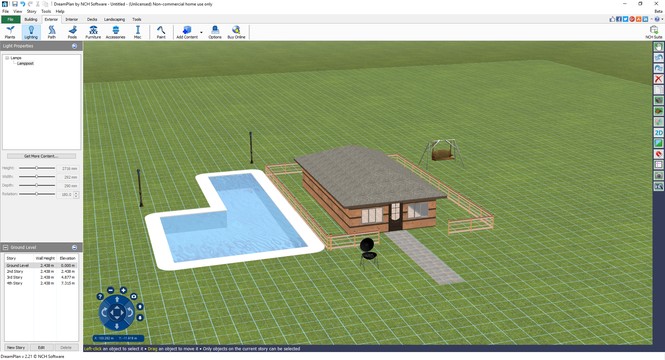Collapse the Lamps tree node
Viewport: 665px width, 360px height.
(x=7, y=58)
